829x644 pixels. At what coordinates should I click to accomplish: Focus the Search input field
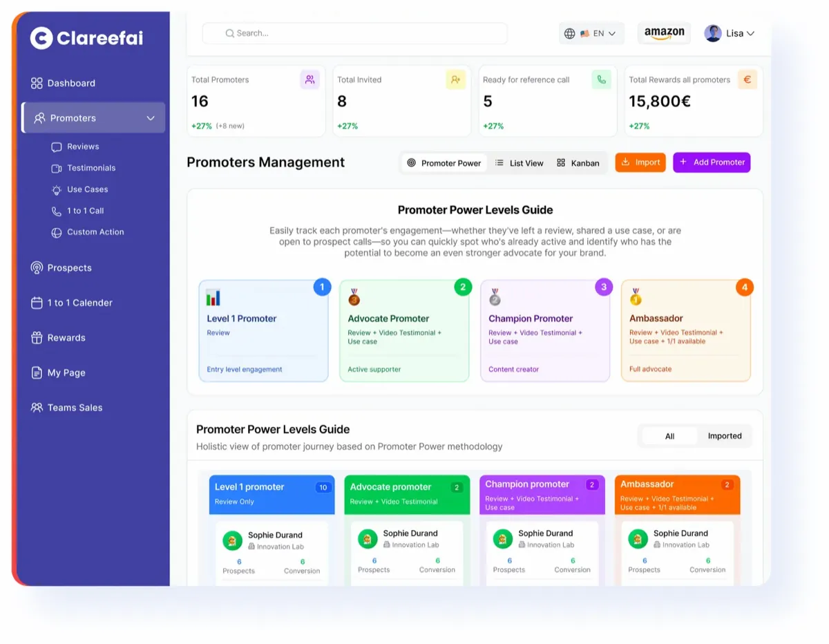coord(355,33)
